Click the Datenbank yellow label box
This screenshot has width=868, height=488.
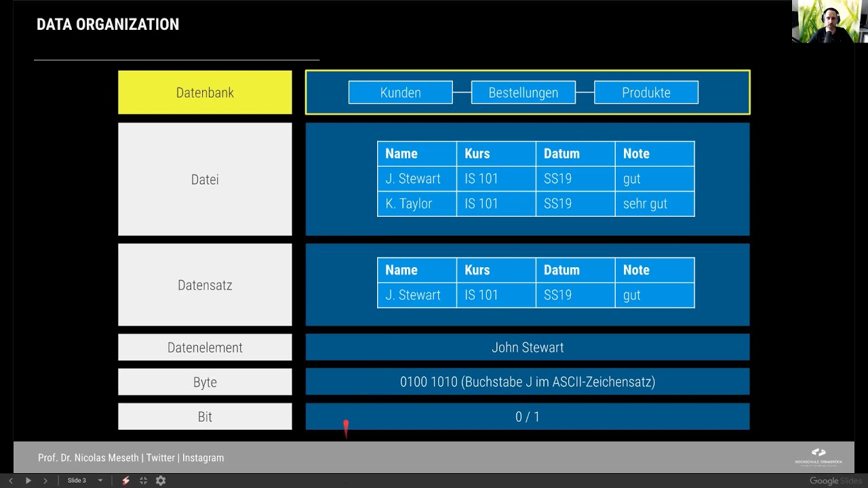[x=205, y=92]
